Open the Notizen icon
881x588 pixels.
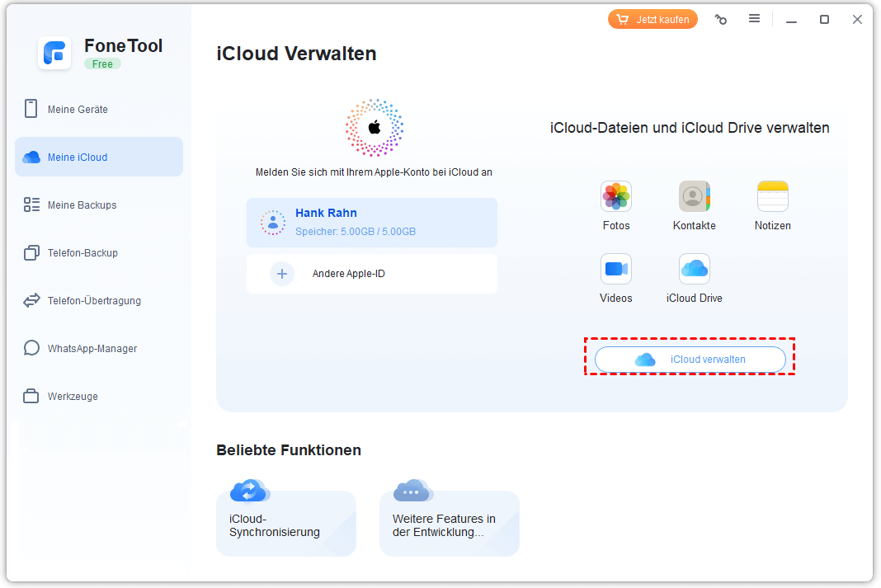773,197
